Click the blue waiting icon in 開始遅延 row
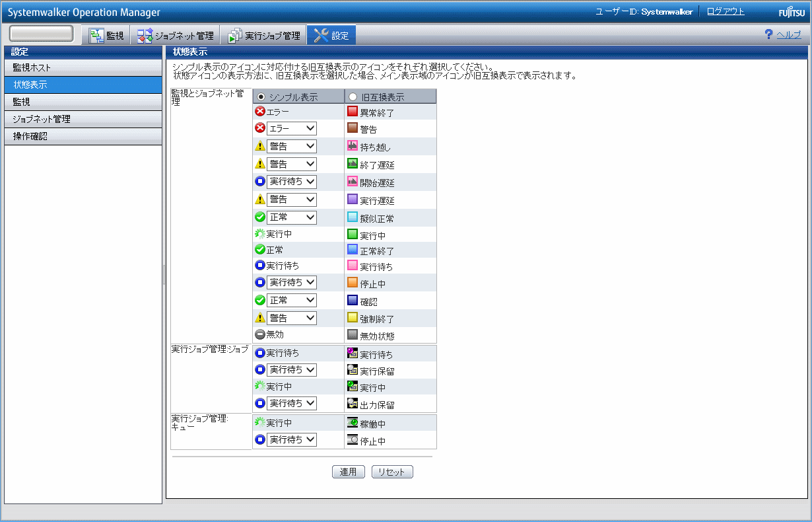The width and height of the screenshot is (812, 522). 260,181
